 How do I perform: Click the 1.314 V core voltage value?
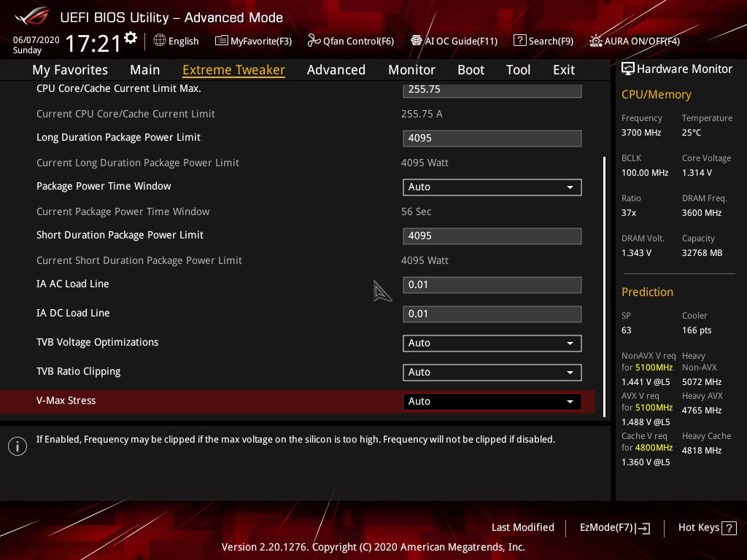(697, 172)
